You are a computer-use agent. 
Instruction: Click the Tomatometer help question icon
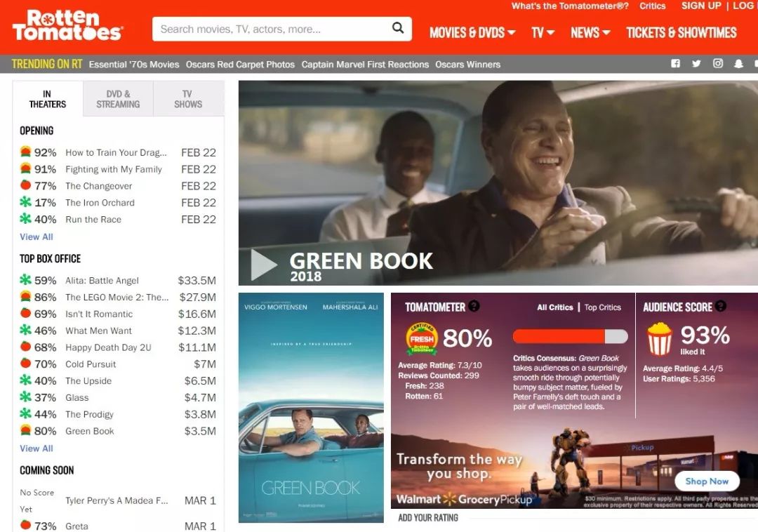474,306
